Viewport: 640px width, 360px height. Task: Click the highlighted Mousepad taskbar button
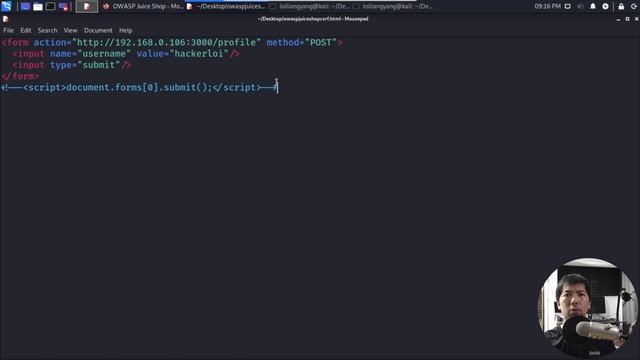click(x=87, y=7)
